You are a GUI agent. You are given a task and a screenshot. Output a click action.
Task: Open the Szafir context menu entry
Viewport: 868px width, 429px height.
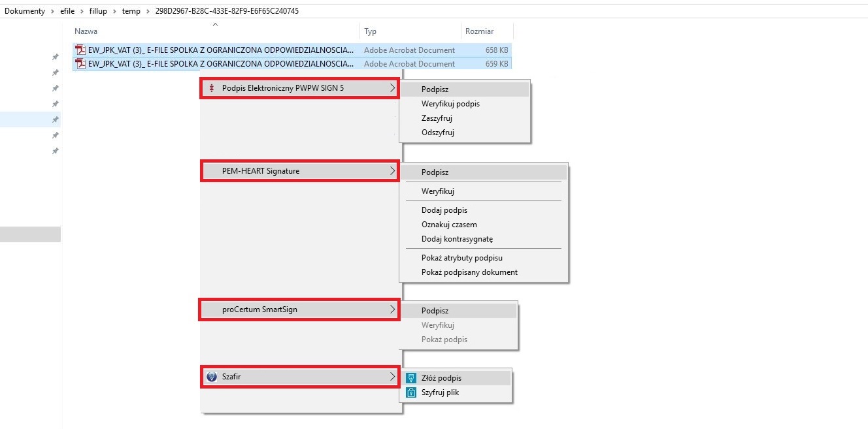(299, 377)
